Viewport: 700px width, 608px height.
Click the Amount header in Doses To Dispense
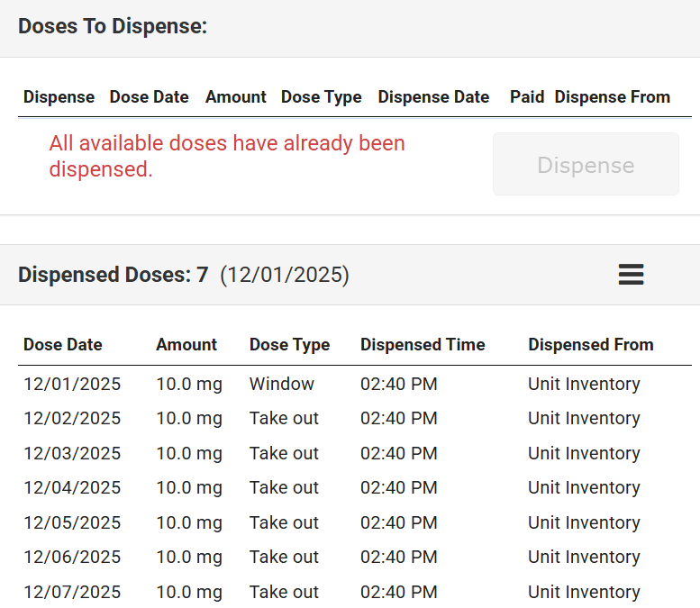pyautogui.click(x=235, y=97)
